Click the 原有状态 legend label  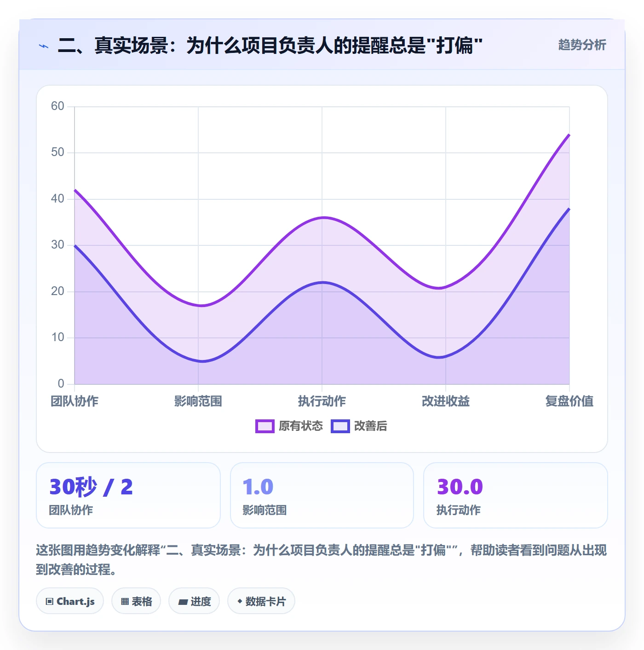pos(301,426)
